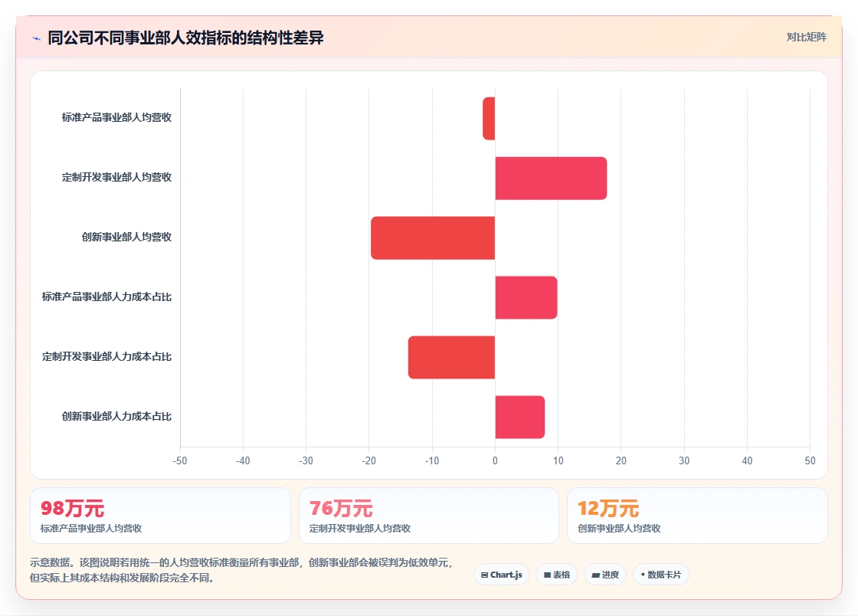Click the x-axis tick label 20
This screenshot has width=858, height=616.
point(621,460)
